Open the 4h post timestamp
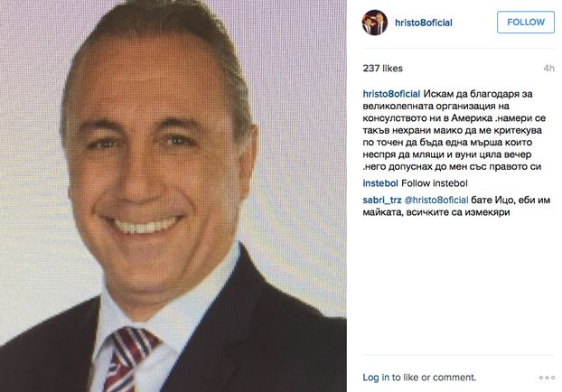This screenshot has height=392, width=562. point(548,69)
